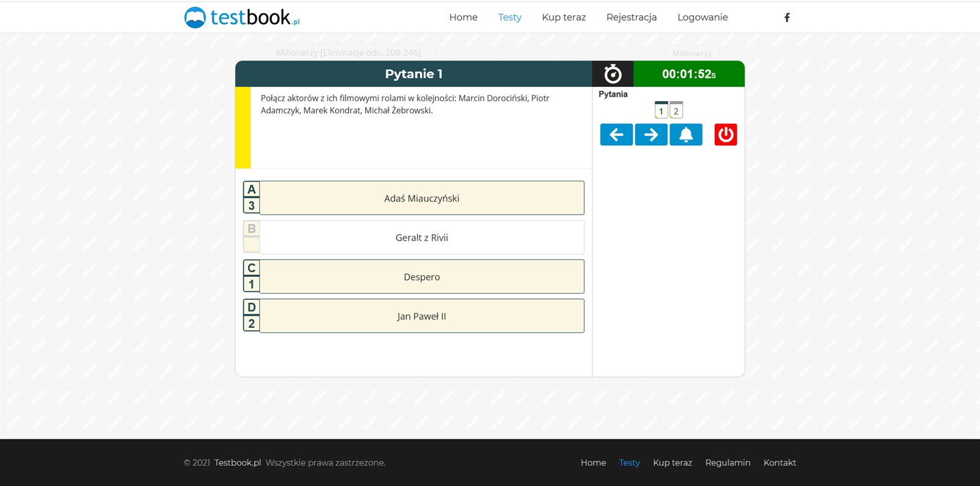Image resolution: width=980 pixels, height=486 pixels.
Task: Click the previous question arrow button
Action: (x=616, y=135)
